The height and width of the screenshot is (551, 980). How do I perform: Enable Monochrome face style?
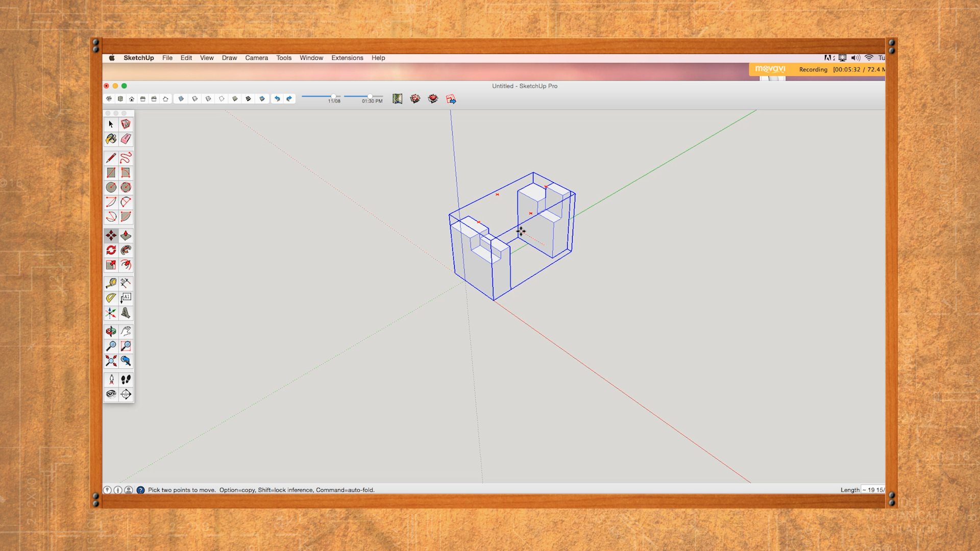pyautogui.click(x=262, y=99)
